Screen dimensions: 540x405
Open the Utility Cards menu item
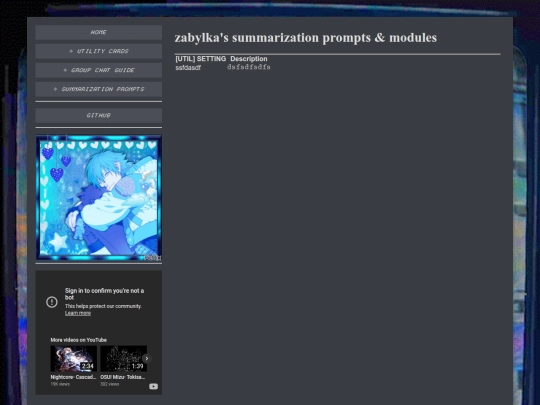pos(98,51)
